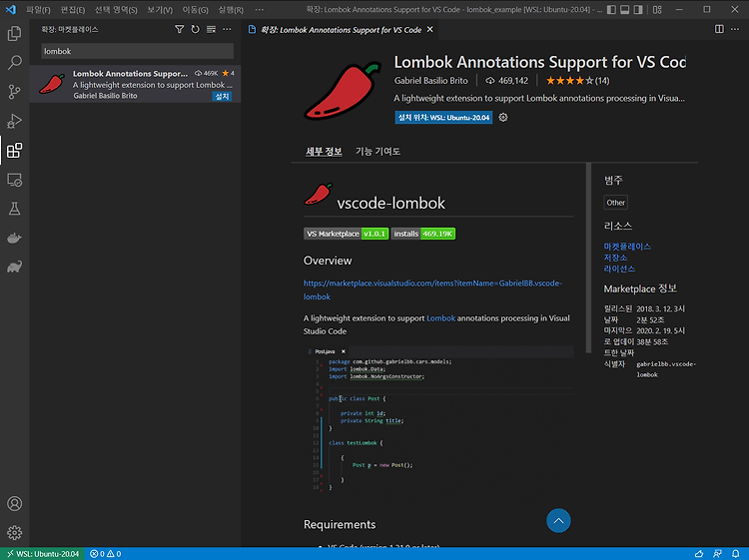Screen dimensions: 749x560
Task: Open the 편집(E) menu
Action: coord(73,10)
